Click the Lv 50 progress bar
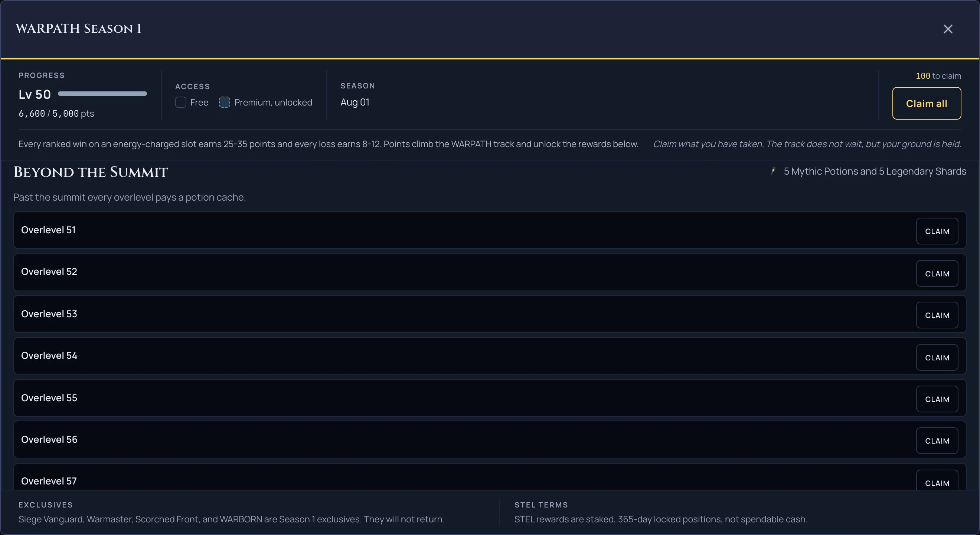Viewport: 980px width, 535px height. pos(102,94)
